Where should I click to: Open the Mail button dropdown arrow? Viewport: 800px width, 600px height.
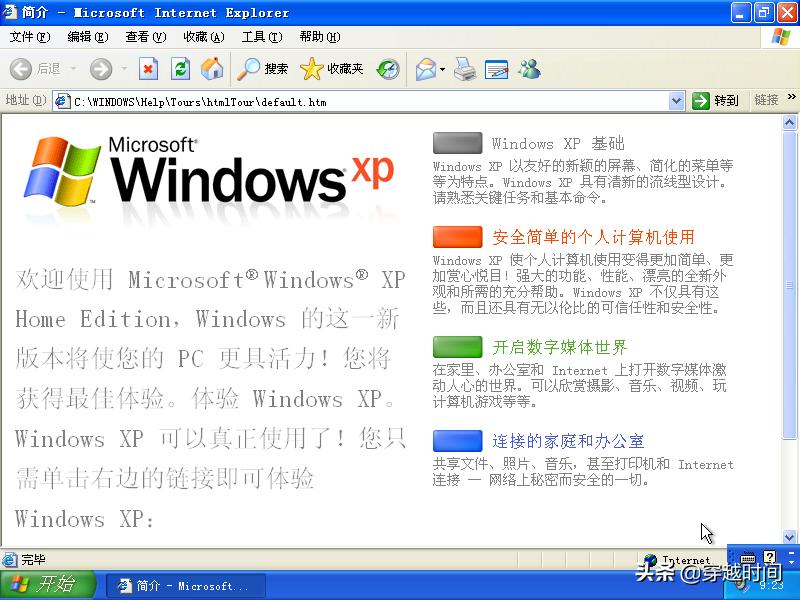click(x=440, y=70)
